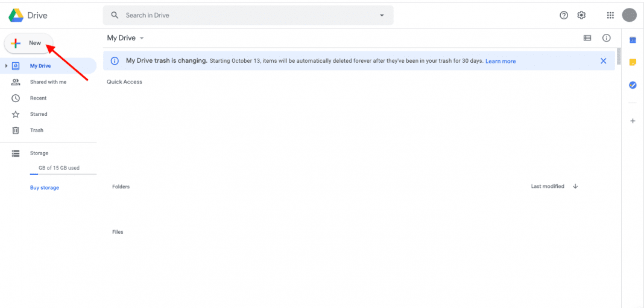The width and height of the screenshot is (644, 308).
Task: Click the Starred star icon
Action: (16, 114)
